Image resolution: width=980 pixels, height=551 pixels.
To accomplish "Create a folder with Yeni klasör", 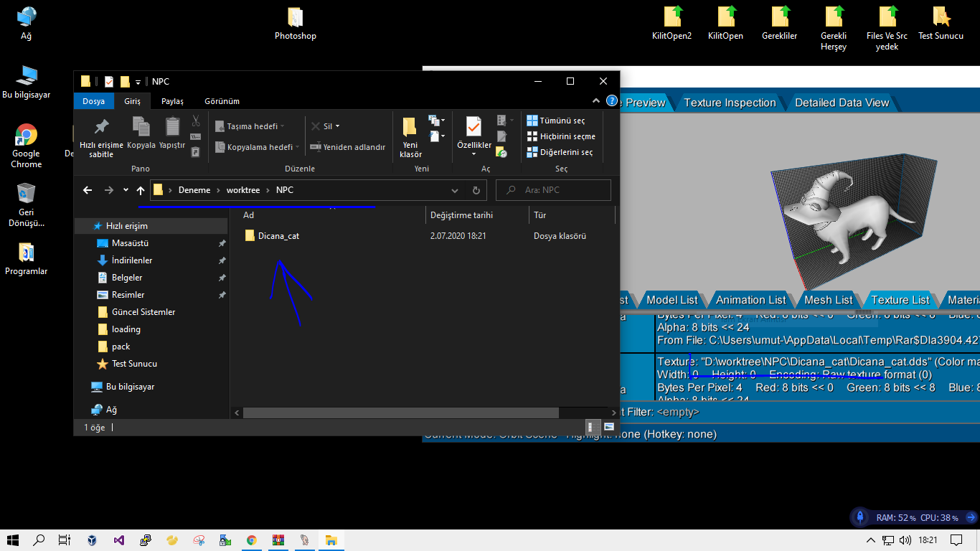I will (410, 138).
